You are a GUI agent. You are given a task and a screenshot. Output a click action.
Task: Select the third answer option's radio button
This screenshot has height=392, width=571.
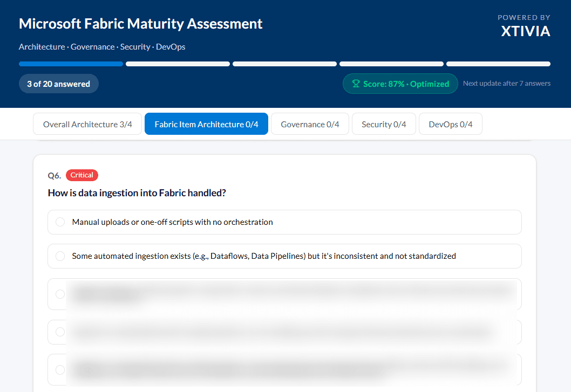tap(60, 294)
